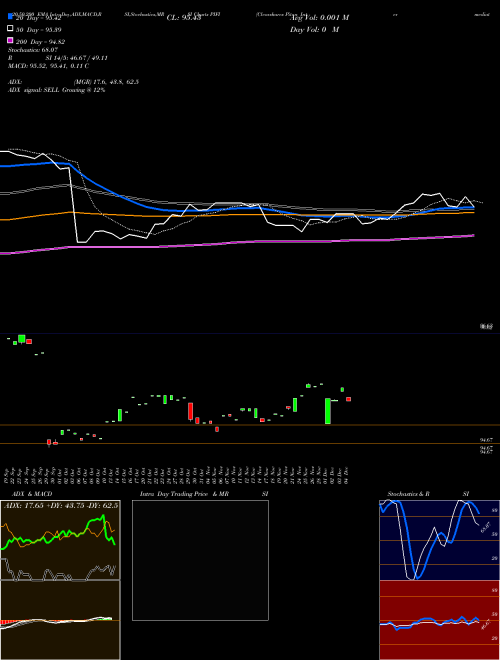500x660 pixels.
Task: Click the tall red candlestick in late October
Action: tap(190, 411)
